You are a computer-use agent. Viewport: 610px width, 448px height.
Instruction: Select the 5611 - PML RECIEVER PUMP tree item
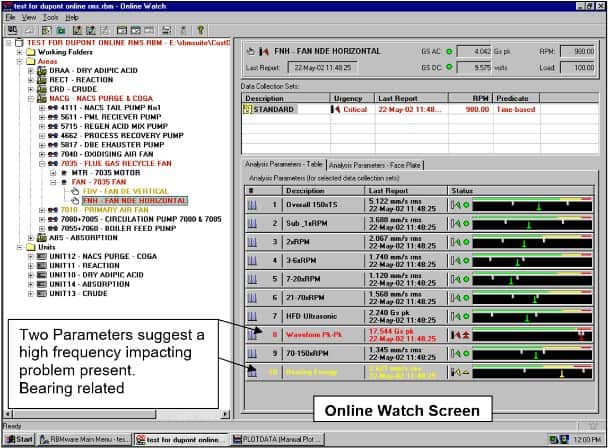pos(111,117)
